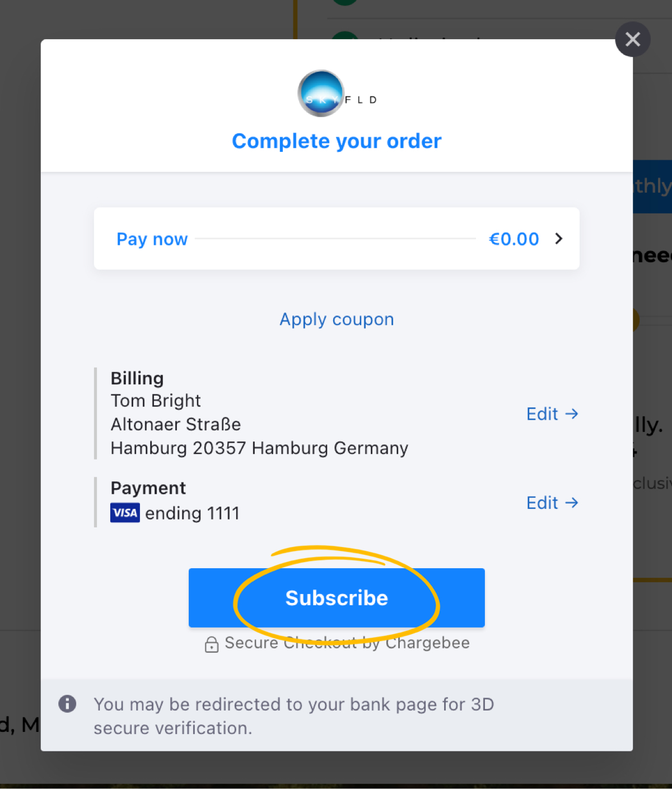Open the Pay now €0.00 summary row
Image resolution: width=672 pixels, height=789 pixels.
tap(337, 239)
